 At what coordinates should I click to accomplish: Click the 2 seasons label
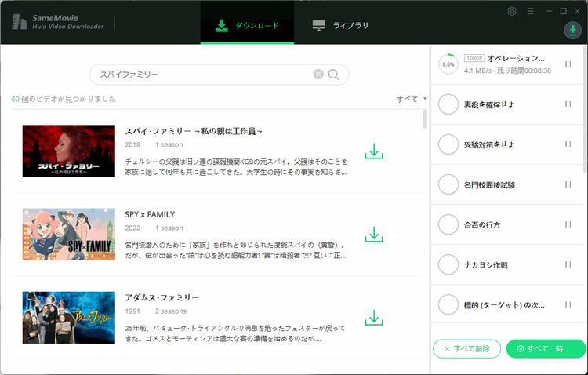tap(171, 311)
